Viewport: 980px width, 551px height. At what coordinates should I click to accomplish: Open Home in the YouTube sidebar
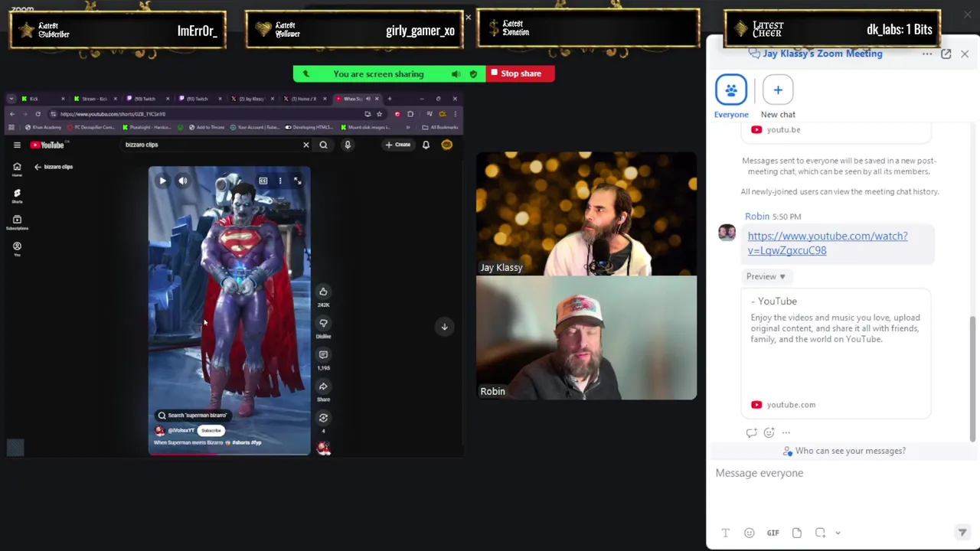pyautogui.click(x=17, y=169)
